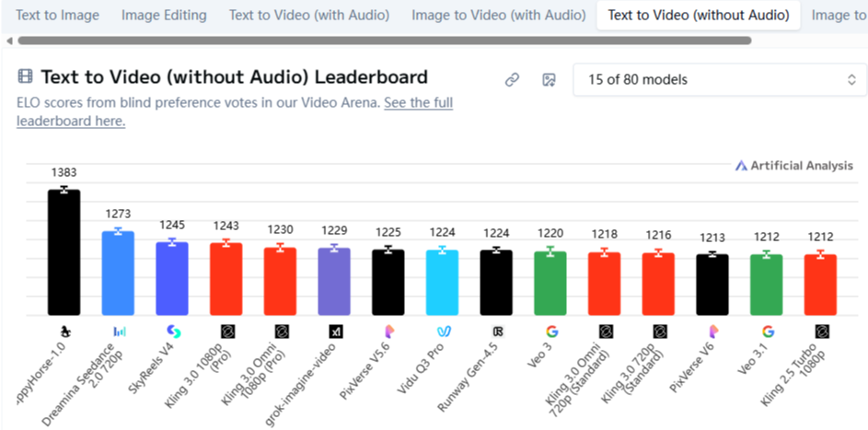Screen dimensions: 868x430
Task: Open the '15 of 80 models' dropdown
Action: 719,80
